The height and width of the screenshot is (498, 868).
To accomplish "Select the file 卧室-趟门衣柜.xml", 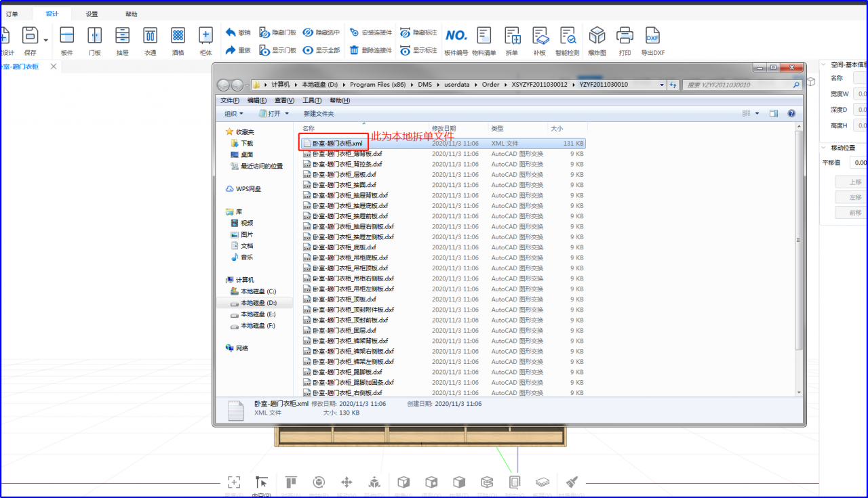I will tap(443, 144).
